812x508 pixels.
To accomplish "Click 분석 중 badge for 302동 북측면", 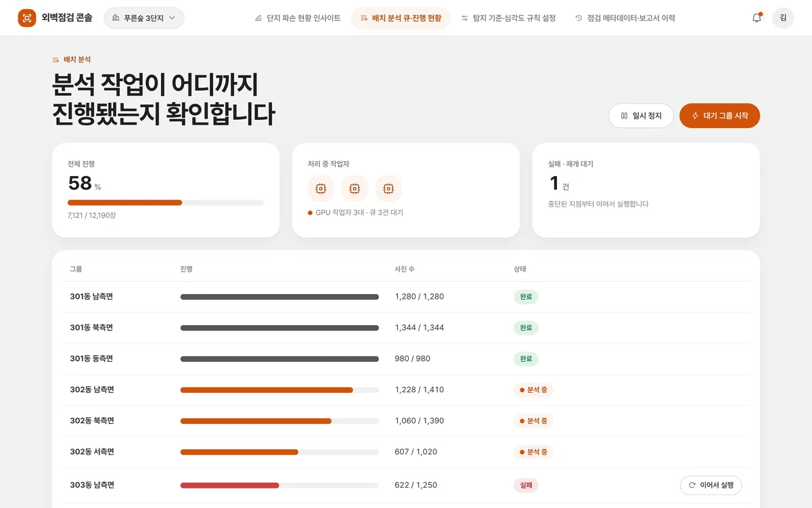I will 533,421.
